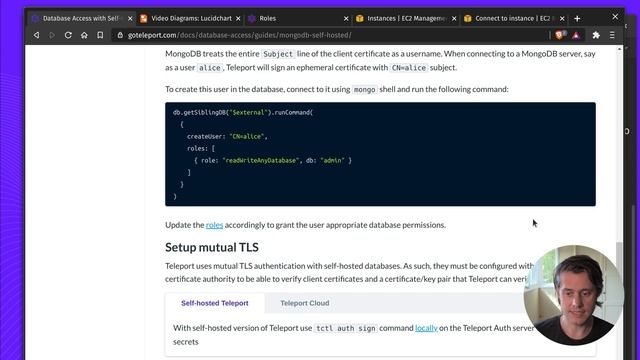Select the Teleport Cloud tab

304,303
